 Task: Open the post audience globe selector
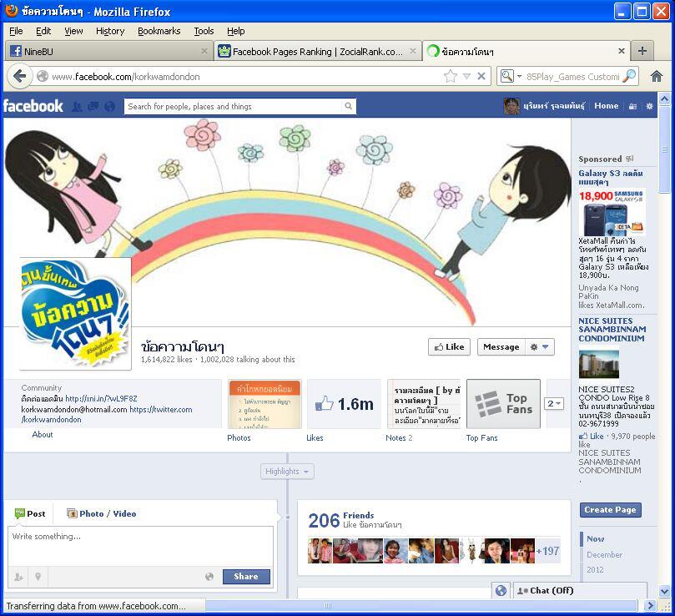click(209, 577)
